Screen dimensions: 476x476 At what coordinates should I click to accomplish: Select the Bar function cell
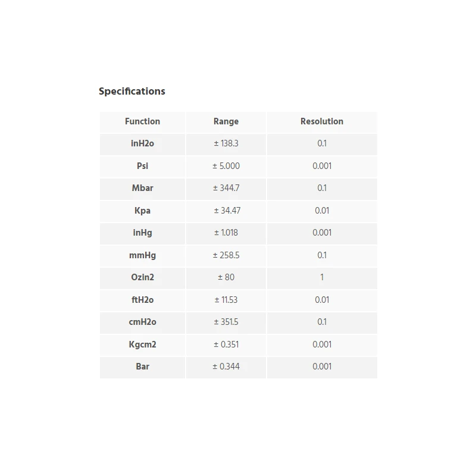coord(142,367)
